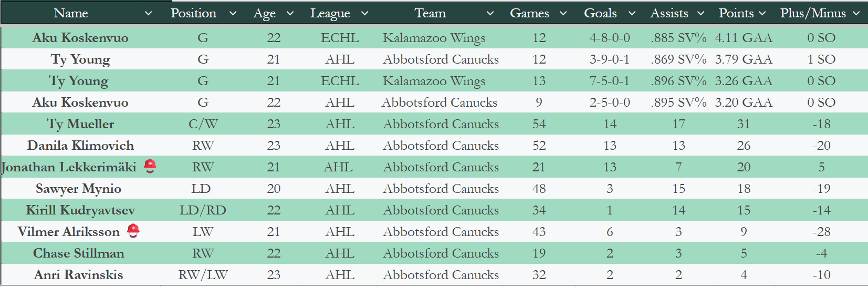Click the Danila Klimovich name cell
The image size is (868, 287).
80,146
